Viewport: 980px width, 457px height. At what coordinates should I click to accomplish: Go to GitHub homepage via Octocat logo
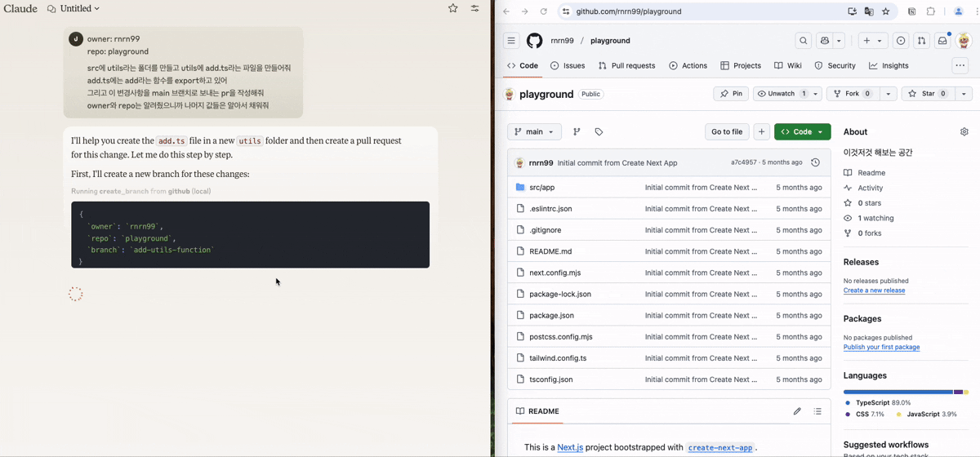[x=534, y=41]
